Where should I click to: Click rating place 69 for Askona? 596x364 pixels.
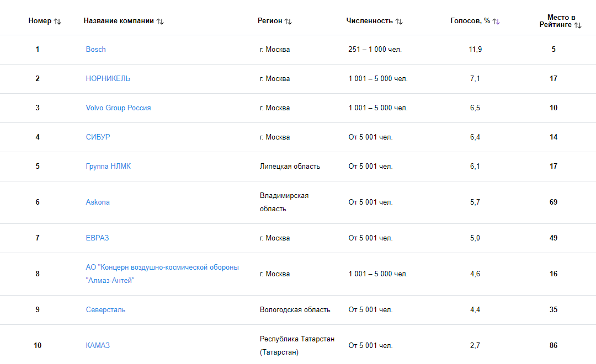click(x=554, y=202)
